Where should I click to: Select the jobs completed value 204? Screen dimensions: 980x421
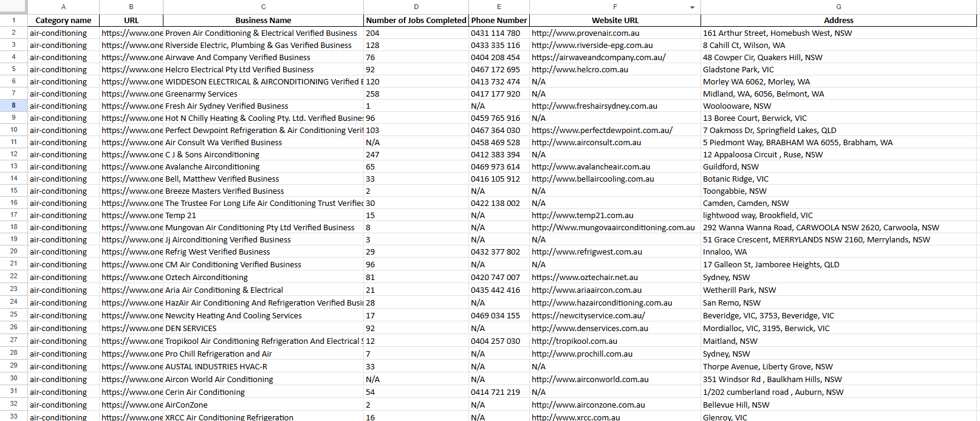pos(416,33)
